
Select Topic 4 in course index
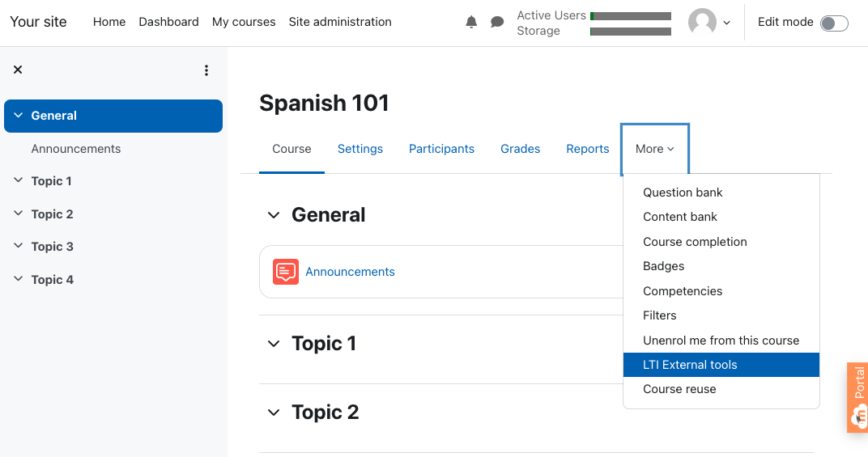[x=53, y=280]
